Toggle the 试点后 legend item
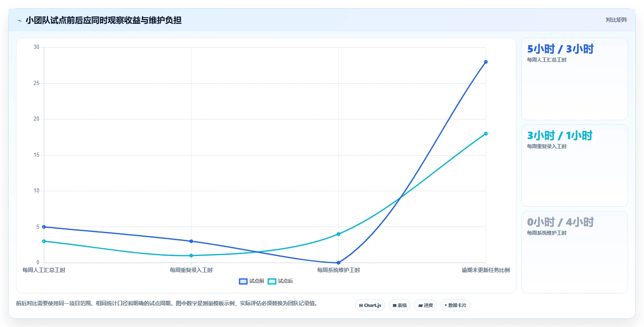This screenshot has width=644, height=327. (280, 281)
